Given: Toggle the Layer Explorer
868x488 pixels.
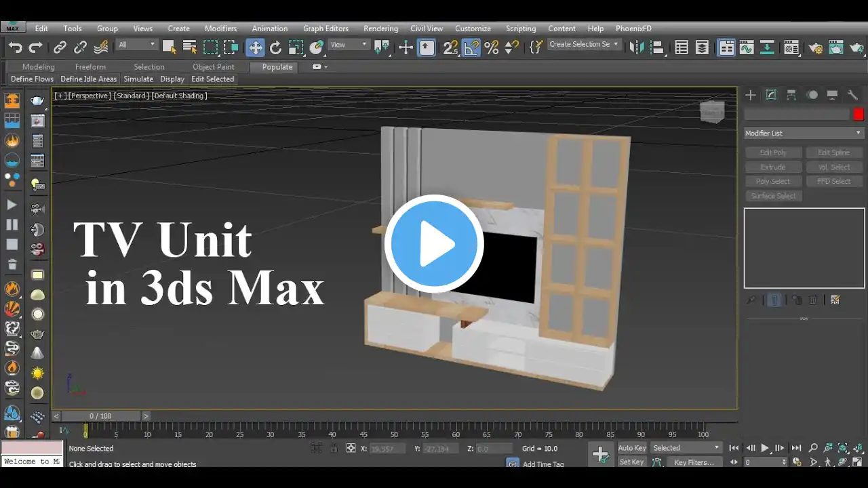Looking at the screenshot, I should pyautogui.click(x=702, y=47).
